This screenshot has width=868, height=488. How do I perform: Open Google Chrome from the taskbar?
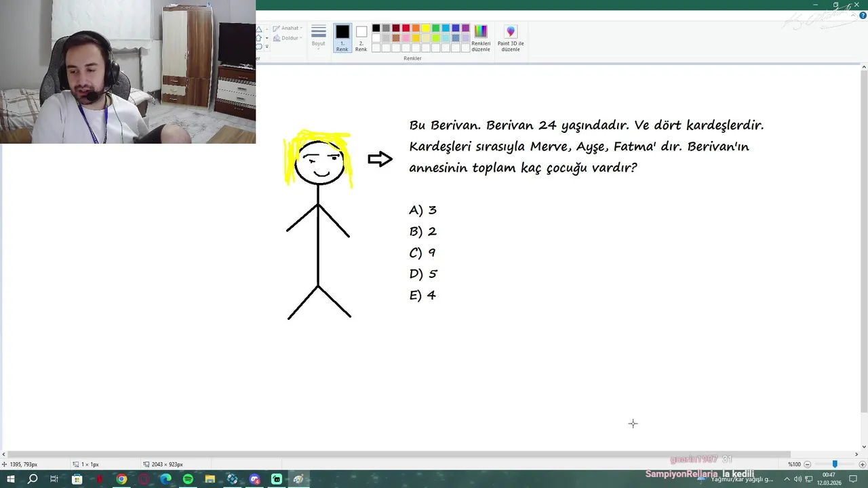121,479
